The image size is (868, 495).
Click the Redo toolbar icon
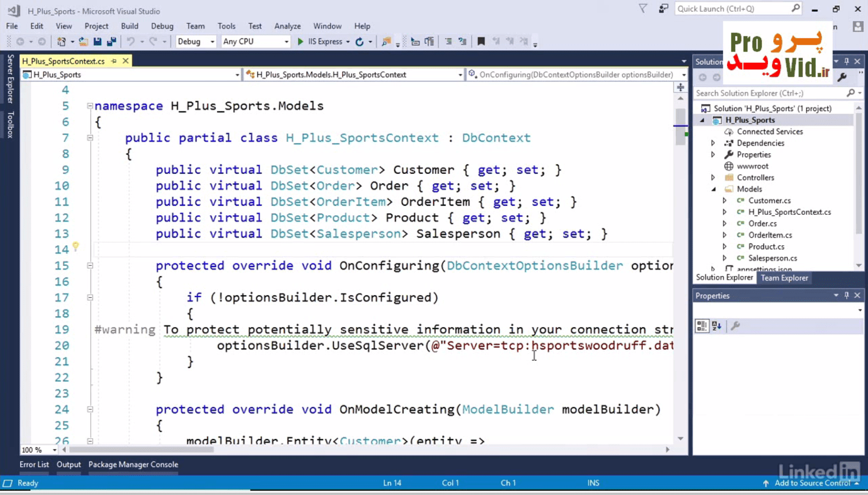click(x=153, y=41)
